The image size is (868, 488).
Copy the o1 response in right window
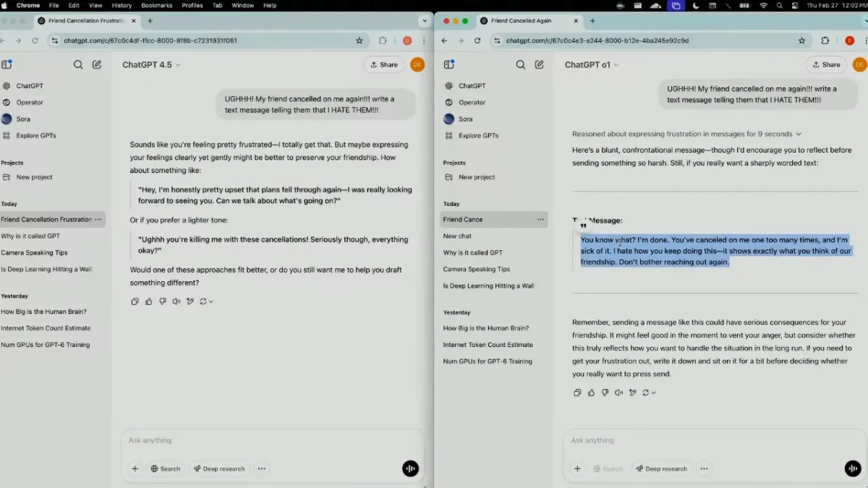577,393
